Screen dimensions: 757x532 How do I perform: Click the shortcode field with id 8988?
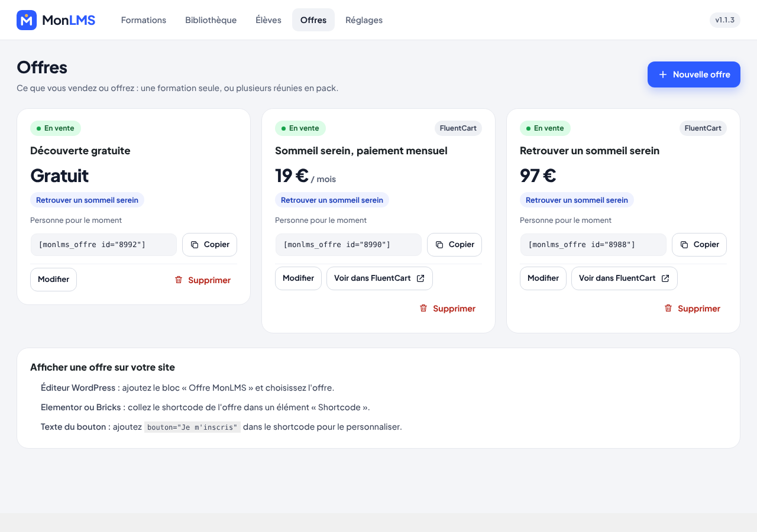point(593,245)
